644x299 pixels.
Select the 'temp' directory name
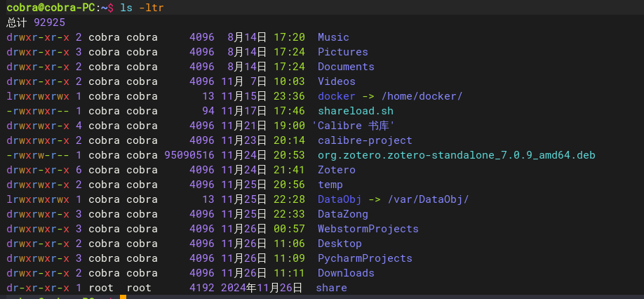tap(330, 185)
